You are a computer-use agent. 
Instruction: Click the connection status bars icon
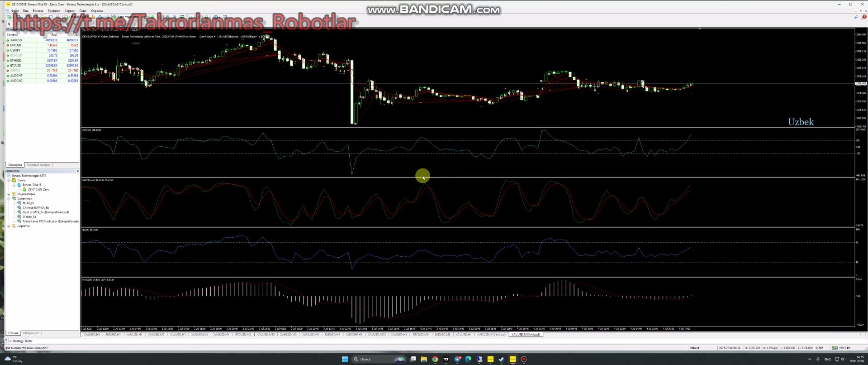tap(835, 348)
